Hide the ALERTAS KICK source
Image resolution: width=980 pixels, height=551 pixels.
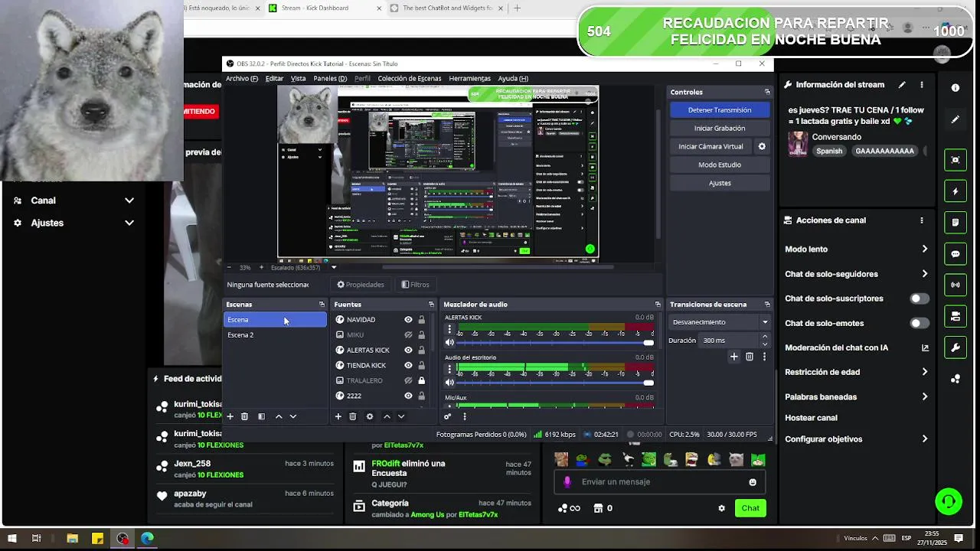click(408, 350)
